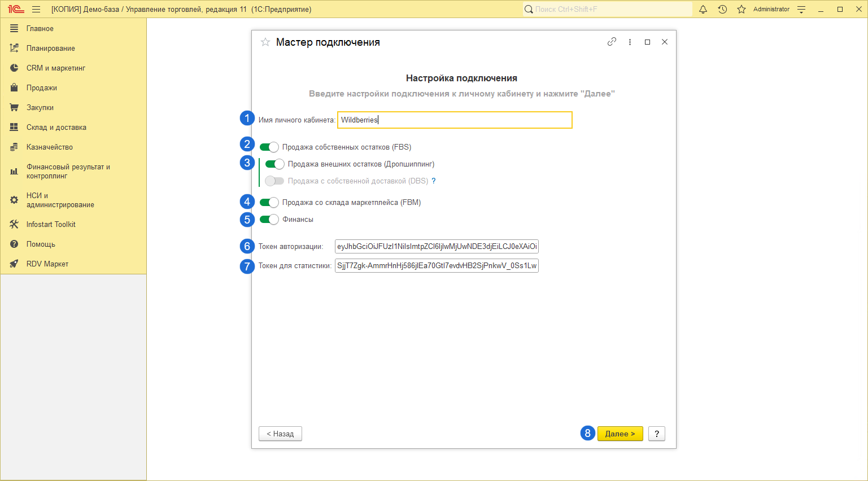Click the Склад и доставка icon
Image resolution: width=868 pixels, height=481 pixels.
14,127
